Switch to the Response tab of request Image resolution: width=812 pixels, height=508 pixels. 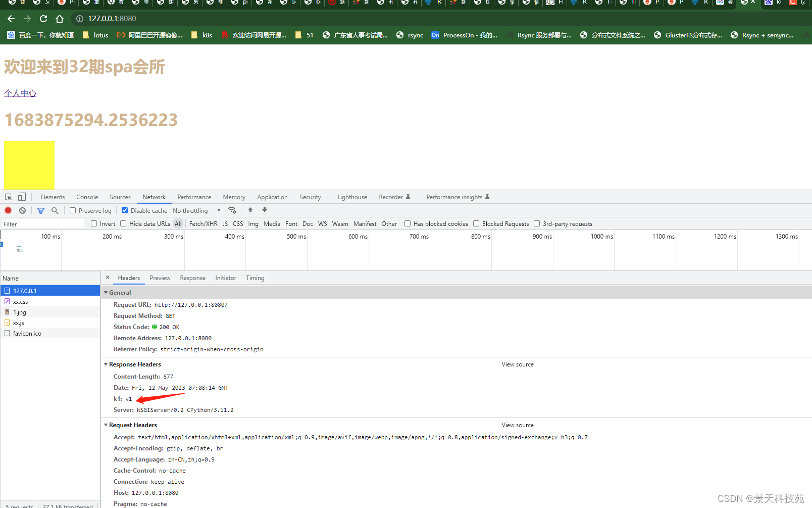(192, 278)
